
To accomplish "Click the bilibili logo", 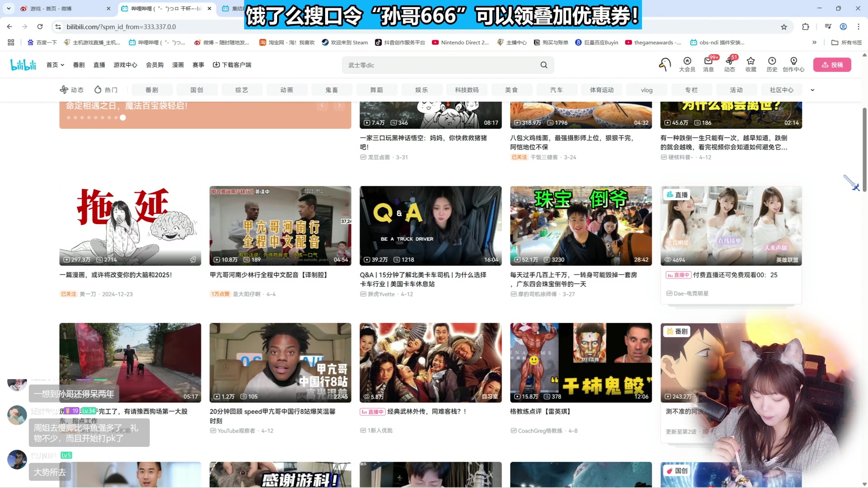I will point(23,65).
